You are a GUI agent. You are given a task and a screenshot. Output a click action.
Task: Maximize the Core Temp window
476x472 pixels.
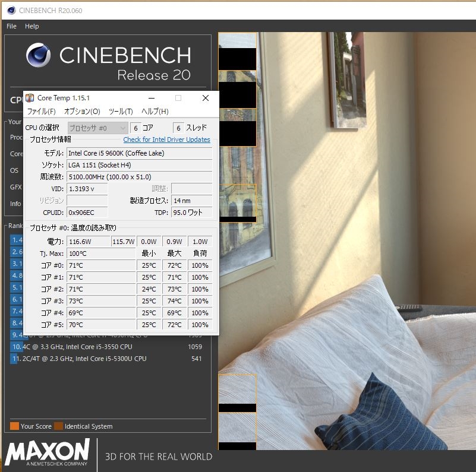click(178, 98)
